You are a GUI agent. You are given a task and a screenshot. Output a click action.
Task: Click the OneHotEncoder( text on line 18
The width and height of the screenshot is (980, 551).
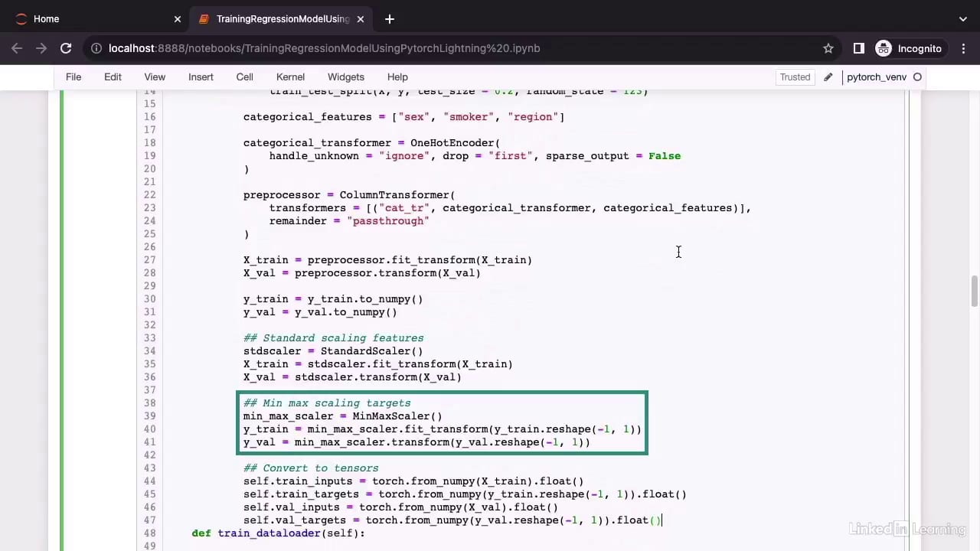click(455, 143)
